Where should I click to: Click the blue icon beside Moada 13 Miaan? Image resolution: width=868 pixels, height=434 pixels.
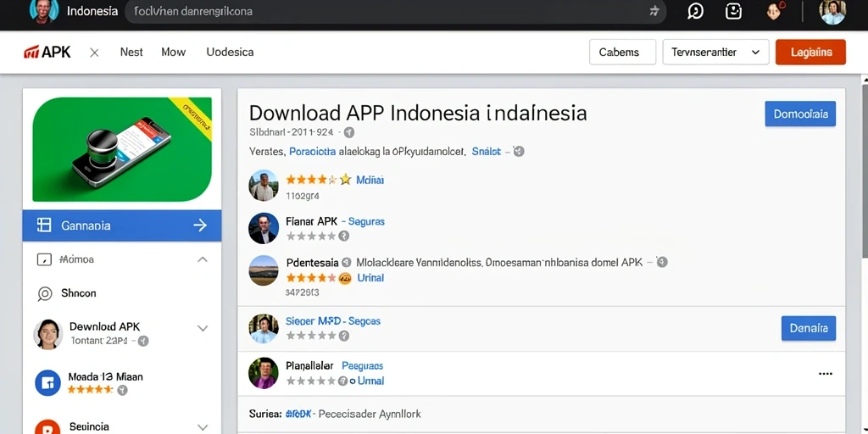[47, 383]
